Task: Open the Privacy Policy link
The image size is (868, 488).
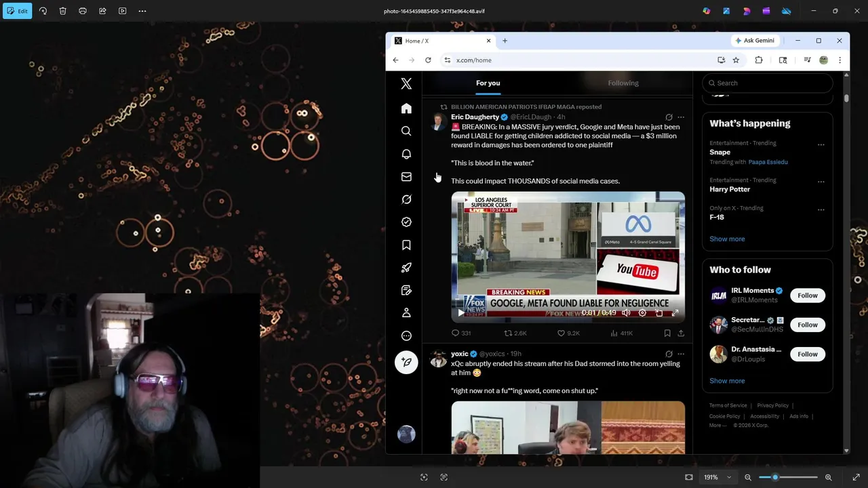Action: [772, 405]
